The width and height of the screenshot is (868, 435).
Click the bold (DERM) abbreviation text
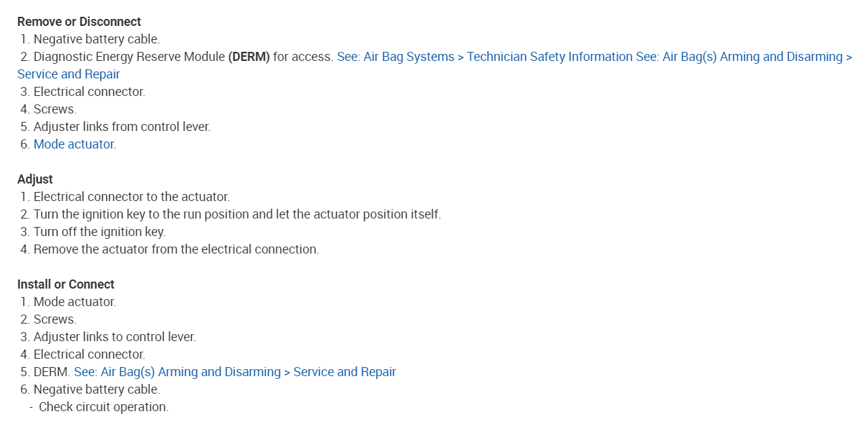(248, 57)
